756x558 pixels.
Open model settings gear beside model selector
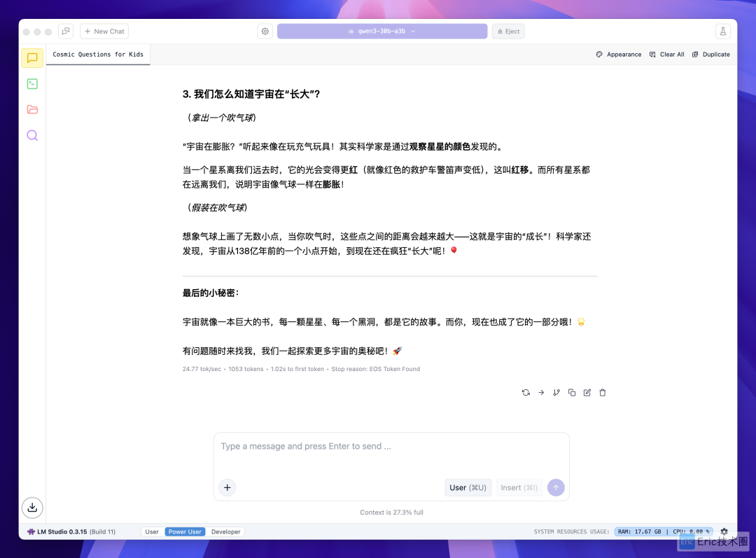(265, 32)
